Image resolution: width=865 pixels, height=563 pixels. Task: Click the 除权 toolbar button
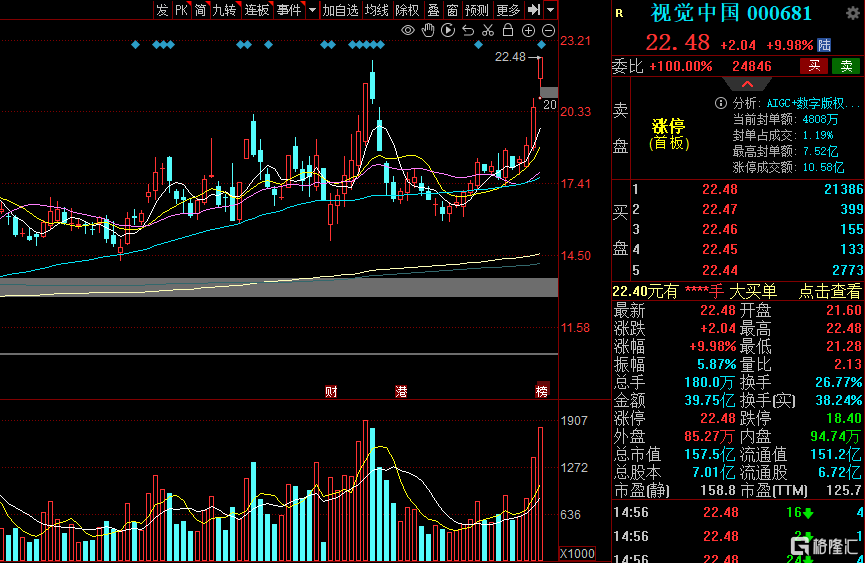point(408,10)
